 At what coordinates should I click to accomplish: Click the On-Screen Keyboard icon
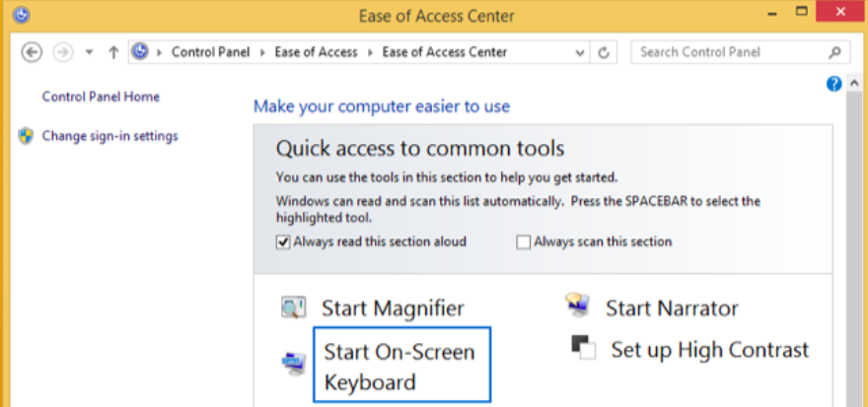(293, 365)
